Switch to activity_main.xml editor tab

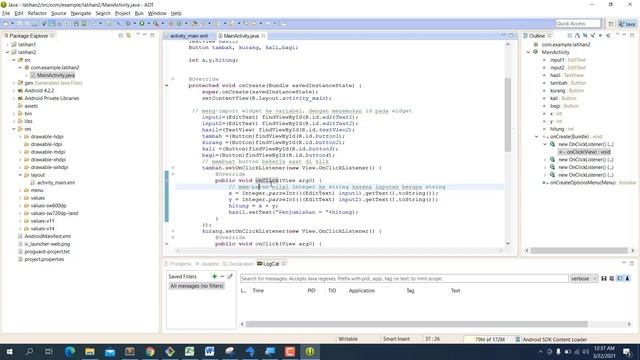[189, 36]
